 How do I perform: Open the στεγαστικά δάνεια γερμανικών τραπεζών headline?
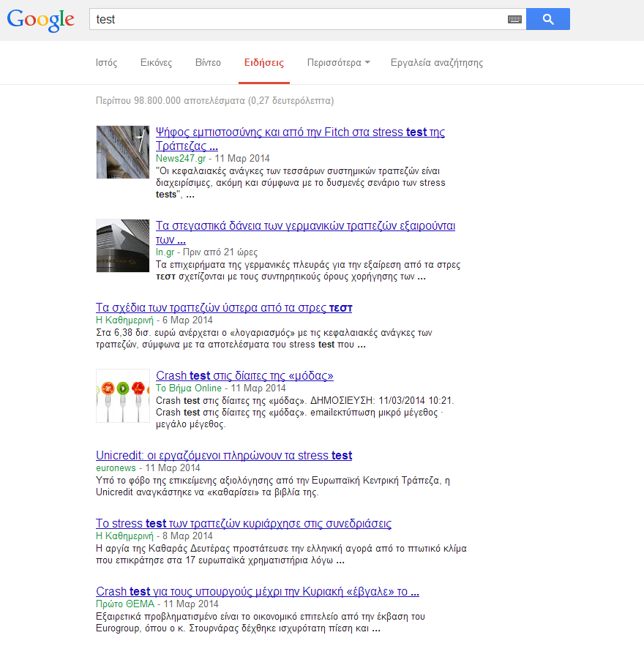(305, 233)
